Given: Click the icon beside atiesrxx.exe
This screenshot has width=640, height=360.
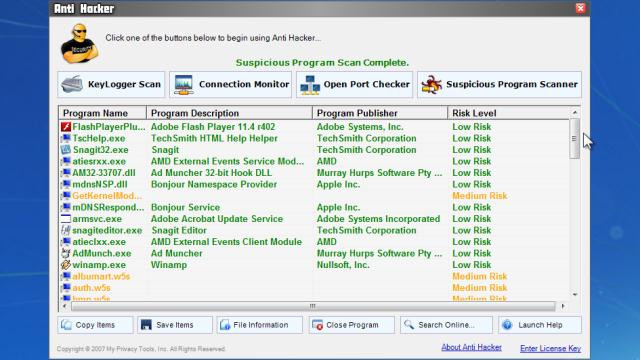Looking at the screenshot, I should pyautogui.click(x=66, y=161).
